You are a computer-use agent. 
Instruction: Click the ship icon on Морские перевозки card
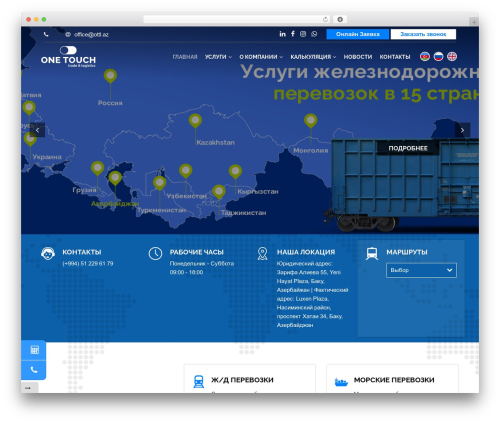click(x=341, y=382)
